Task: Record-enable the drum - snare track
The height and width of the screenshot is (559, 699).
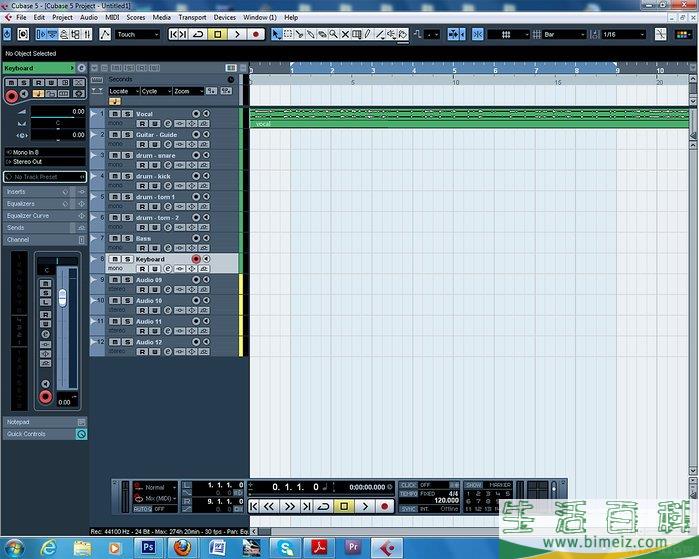Action: (x=196, y=155)
